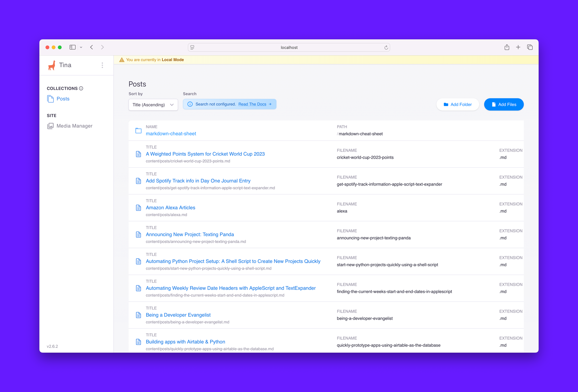Click the Add Folder button
Image resolution: width=578 pixels, height=392 pixels.
coord(457,104)
